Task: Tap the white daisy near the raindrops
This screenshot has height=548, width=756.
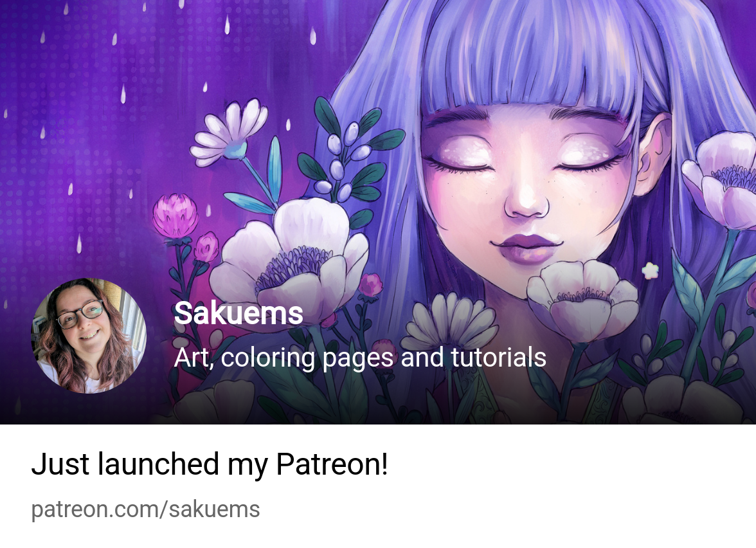Action: (x=230, y=132)
